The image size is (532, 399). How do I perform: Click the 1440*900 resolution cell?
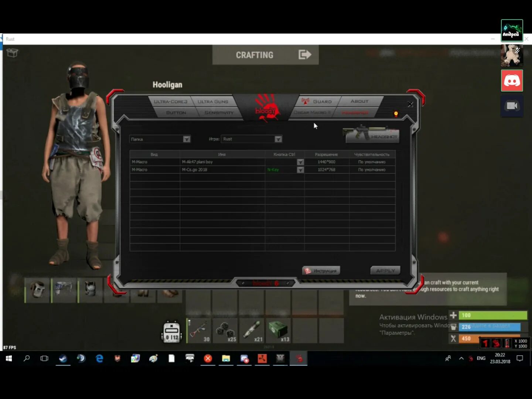coord(327,162)
